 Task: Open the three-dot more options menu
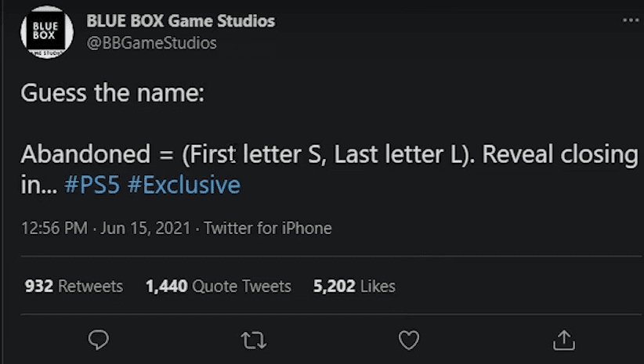[x=631, y=20]
